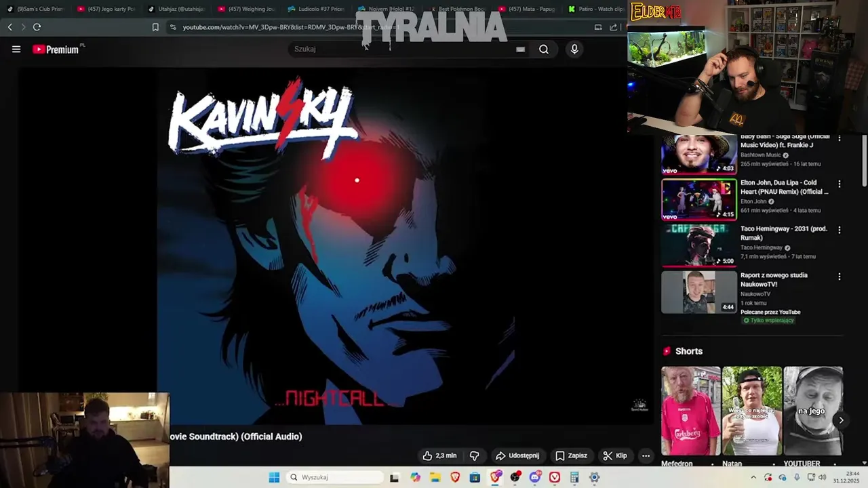Click the Nightcall album art video player

click(x=336, y=246)
